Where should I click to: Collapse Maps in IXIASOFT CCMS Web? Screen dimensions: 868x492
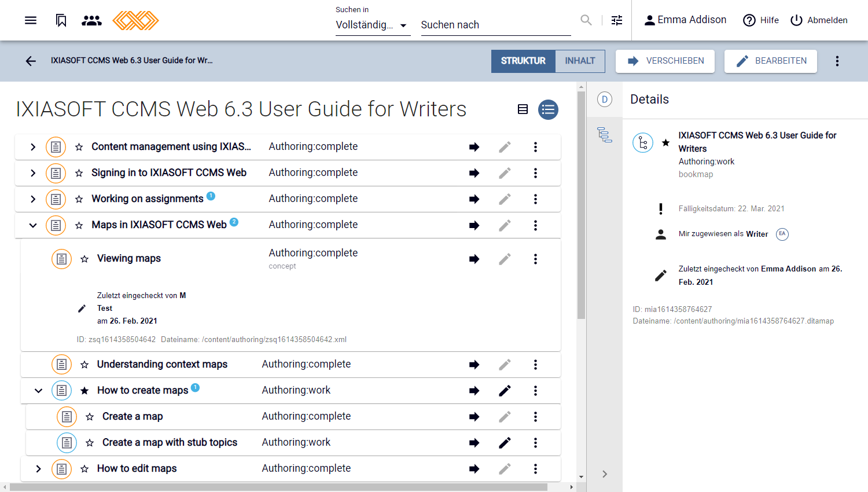[33, 225]
